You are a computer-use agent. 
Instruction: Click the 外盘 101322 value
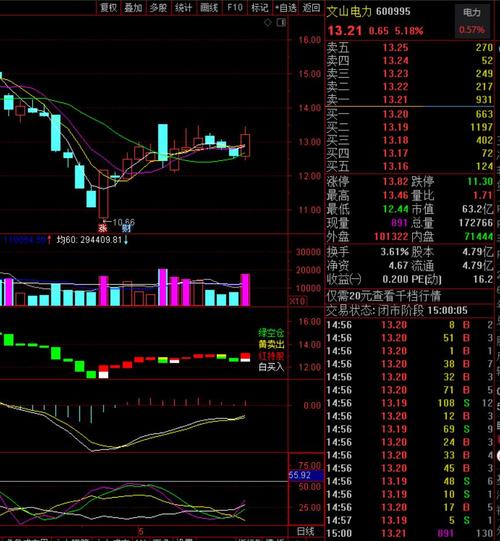pos(391,237)
